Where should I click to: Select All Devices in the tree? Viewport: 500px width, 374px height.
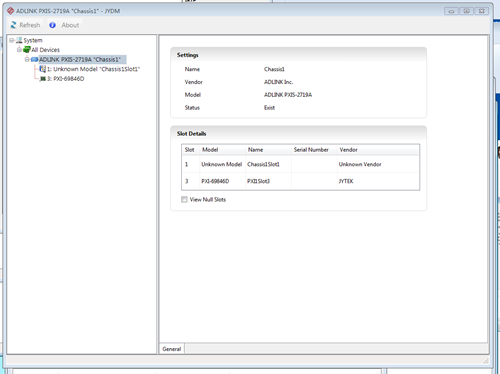coord(45,50)
